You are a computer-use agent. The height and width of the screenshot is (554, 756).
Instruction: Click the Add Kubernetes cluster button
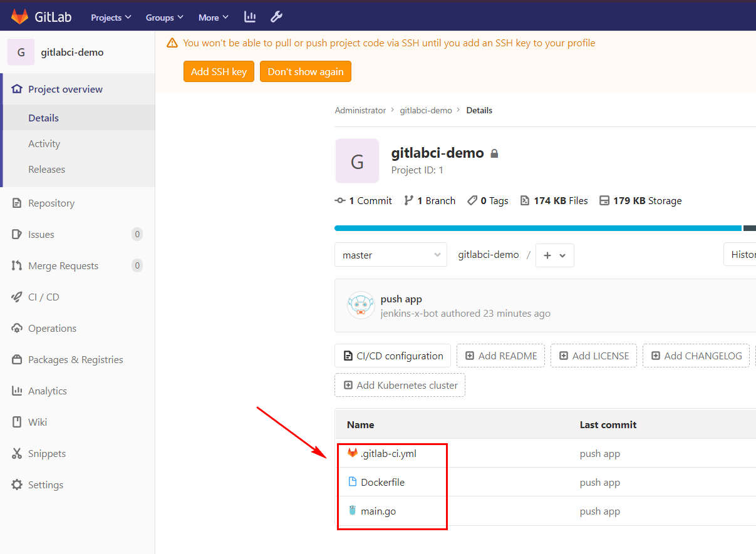click(400, 385)
